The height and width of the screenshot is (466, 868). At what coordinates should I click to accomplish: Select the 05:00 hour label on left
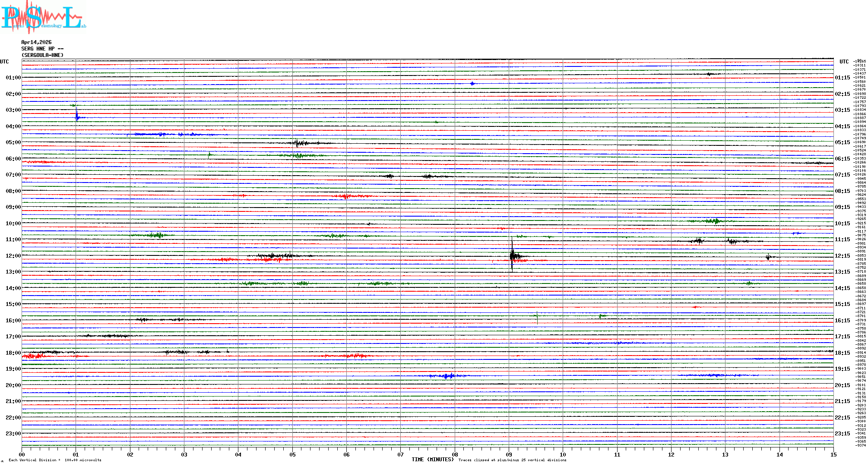click(x=13, y=142)
